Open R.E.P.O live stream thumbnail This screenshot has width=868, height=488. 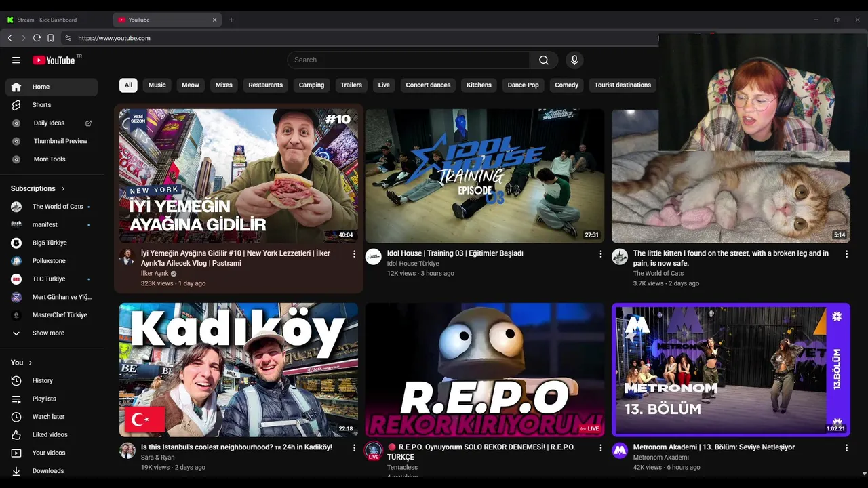coord(485,370)
